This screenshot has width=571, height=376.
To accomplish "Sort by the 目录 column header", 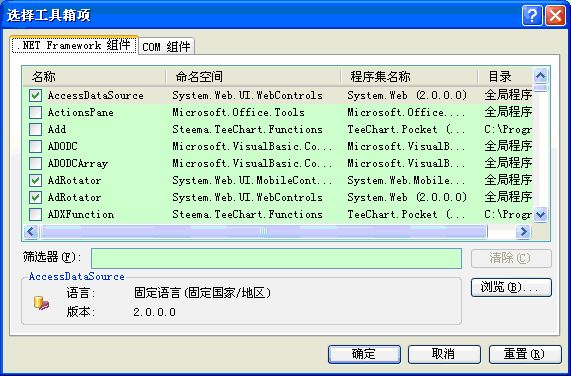I will [505, 76].
